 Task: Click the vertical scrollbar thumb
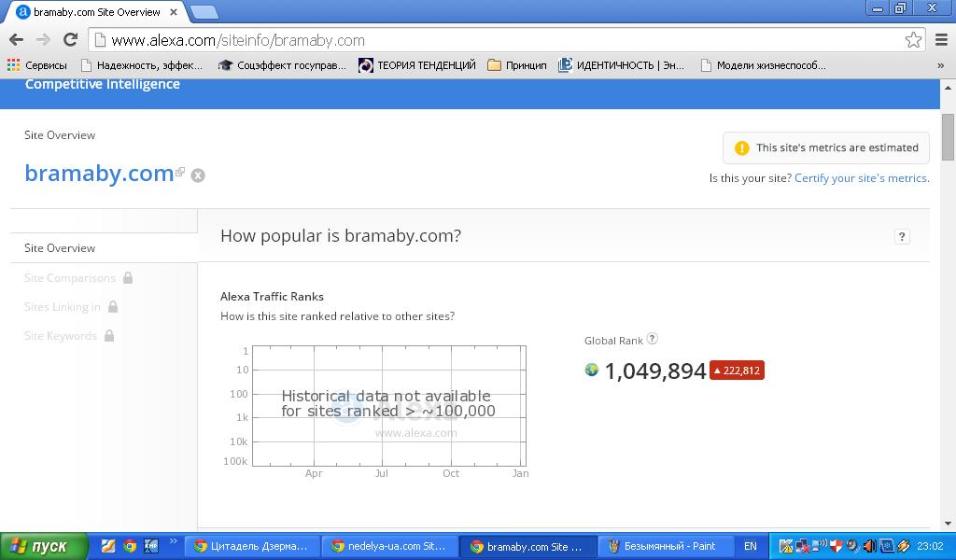[x=948, y=136]
